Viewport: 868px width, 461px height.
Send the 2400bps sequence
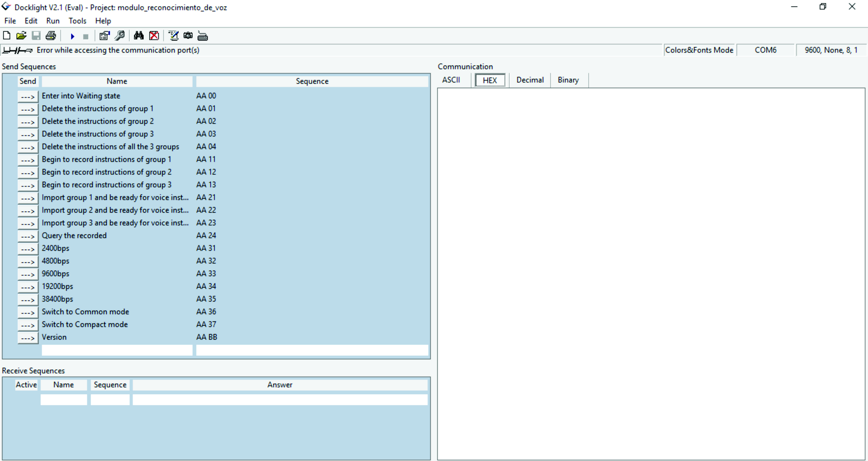click(28, 249)
